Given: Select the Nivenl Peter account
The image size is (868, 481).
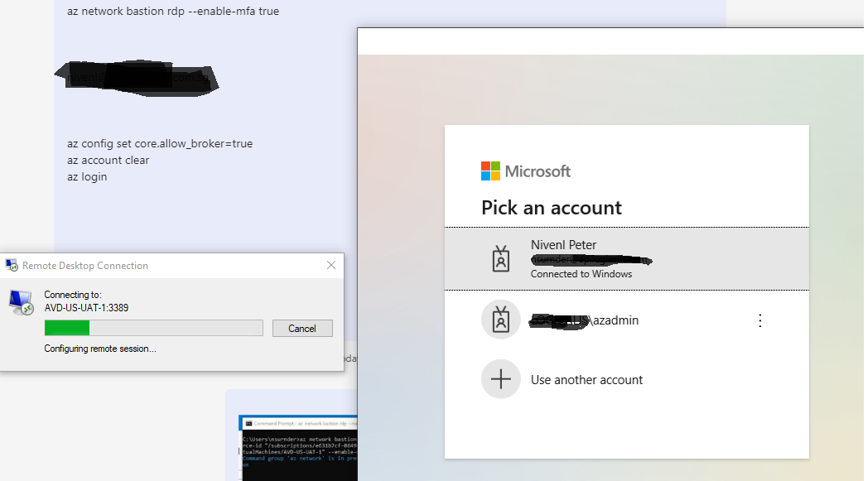Looking at the screenshot, I should 627,258.
